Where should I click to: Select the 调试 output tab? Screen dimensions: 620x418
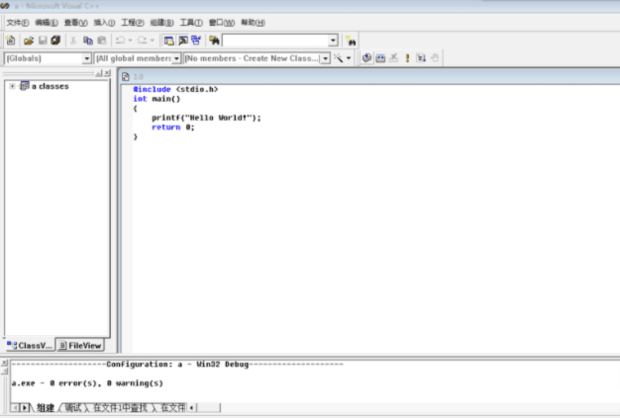coord(73,407)
